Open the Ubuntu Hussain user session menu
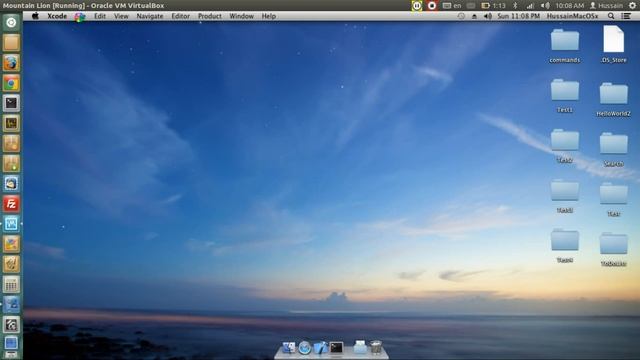This screenshot has height=360, width=640. [607, 6]
